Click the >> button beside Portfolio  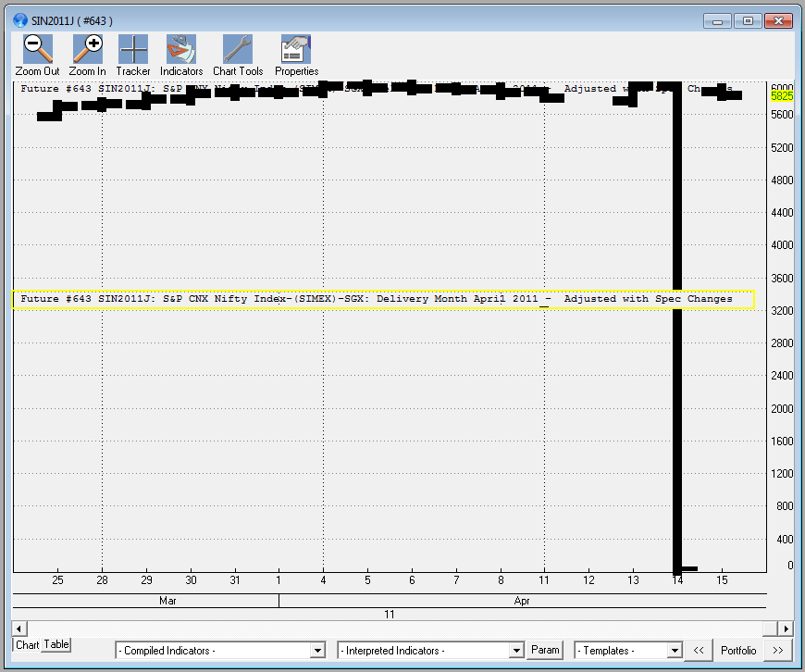click(x=780, y=651)
